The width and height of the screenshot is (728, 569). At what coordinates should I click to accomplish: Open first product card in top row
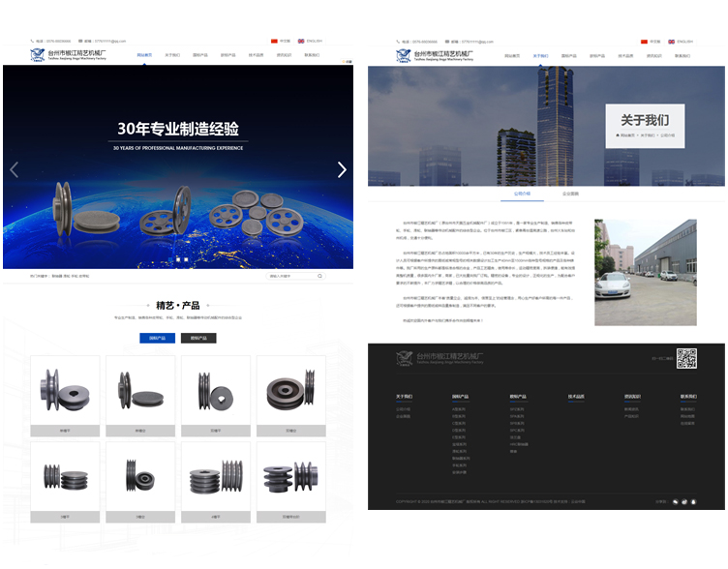pyautogui.click(x=65, y=397)
